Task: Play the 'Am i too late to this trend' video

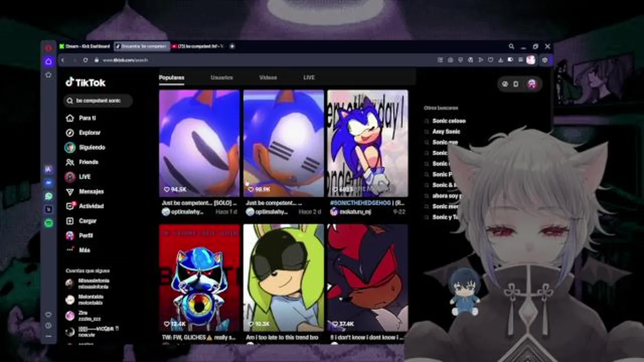Action: coord(284,278)
